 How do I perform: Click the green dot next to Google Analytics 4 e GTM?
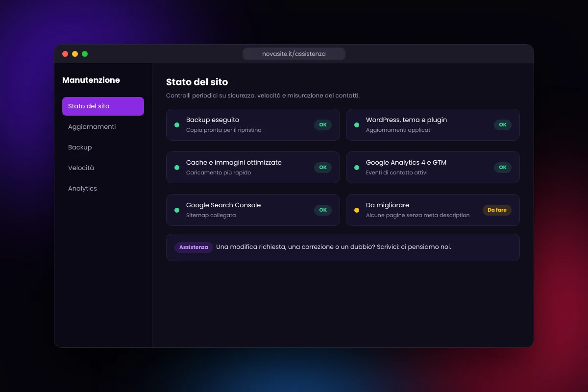[x=357, y=168]
